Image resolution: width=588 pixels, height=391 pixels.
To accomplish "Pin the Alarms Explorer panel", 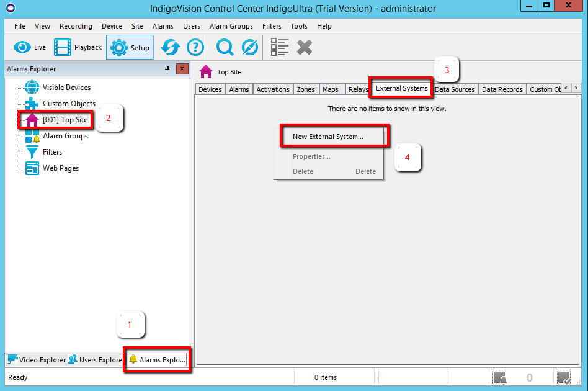I will pos(167,69).
